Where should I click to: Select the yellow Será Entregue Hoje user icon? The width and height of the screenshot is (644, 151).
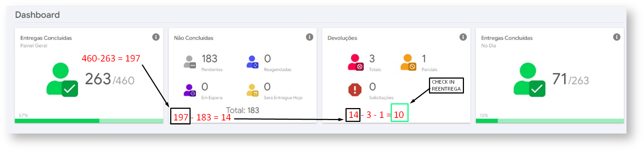[x=252, y=90]
